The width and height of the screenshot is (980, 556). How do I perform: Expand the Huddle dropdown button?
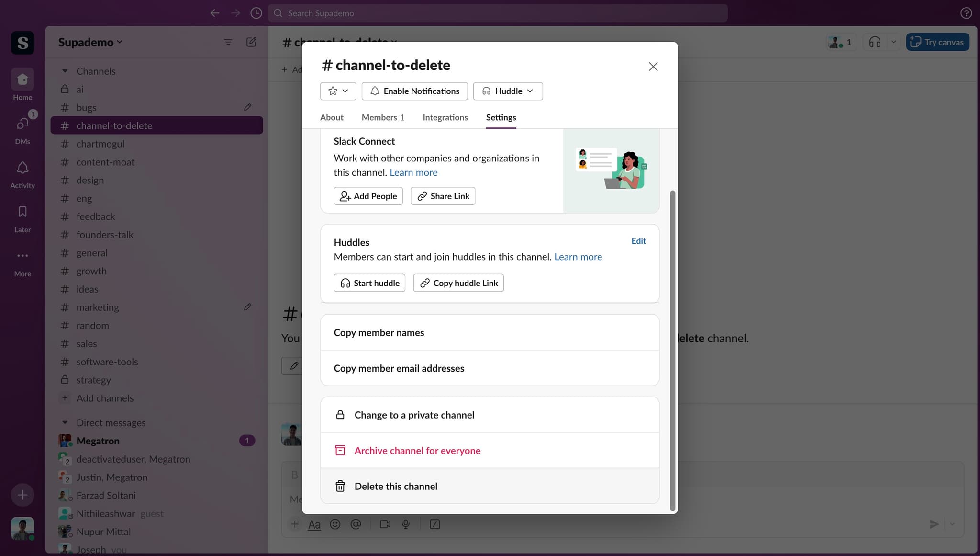[508, 91]
